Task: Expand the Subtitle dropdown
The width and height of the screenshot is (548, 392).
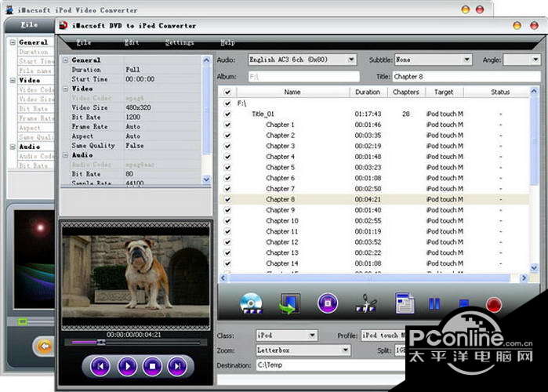Action: (x=466, y=60)
